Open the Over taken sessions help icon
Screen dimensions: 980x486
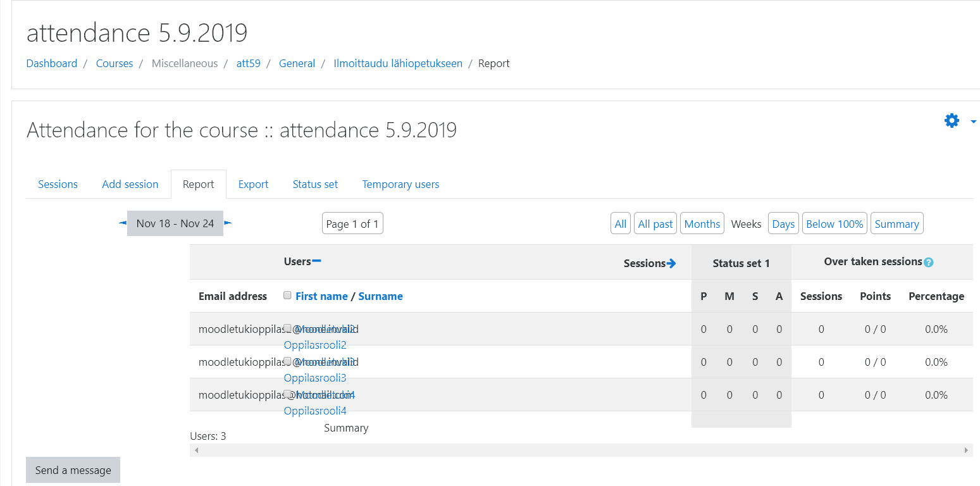[x=928, y=261]
